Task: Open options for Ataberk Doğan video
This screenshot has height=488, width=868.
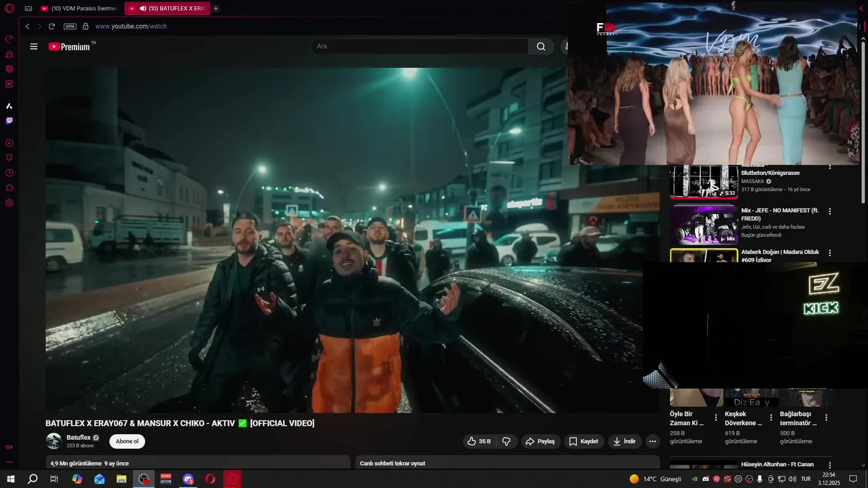Action: (829, 253)
